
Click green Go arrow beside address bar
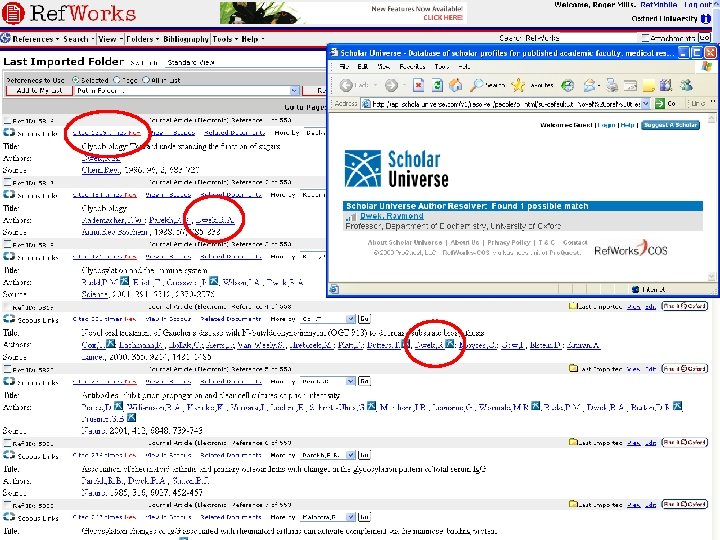coord(660,104)
